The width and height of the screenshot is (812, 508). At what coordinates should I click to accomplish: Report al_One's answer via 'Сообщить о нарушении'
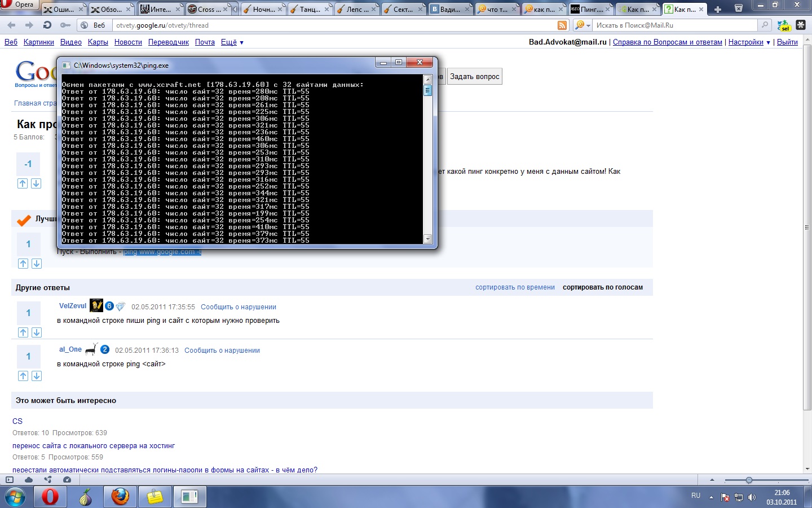coord(222,351)
